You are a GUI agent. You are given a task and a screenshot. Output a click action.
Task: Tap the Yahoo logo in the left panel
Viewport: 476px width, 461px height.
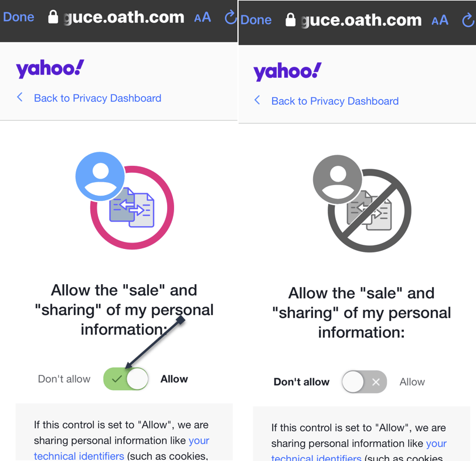tap(50, 67)
